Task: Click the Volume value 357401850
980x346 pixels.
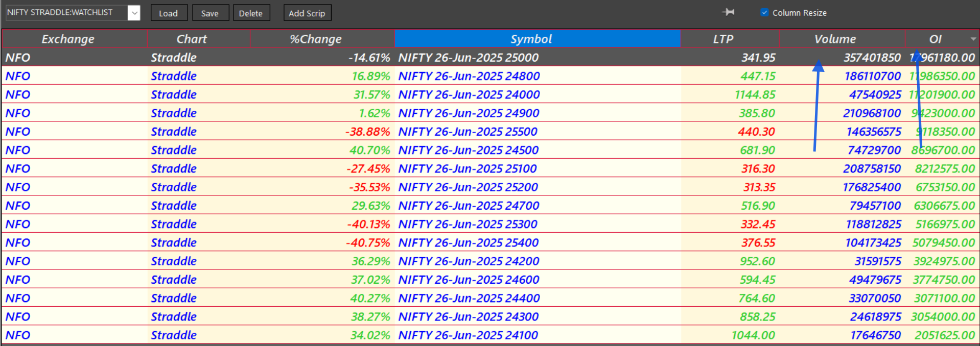Action: 872,58
